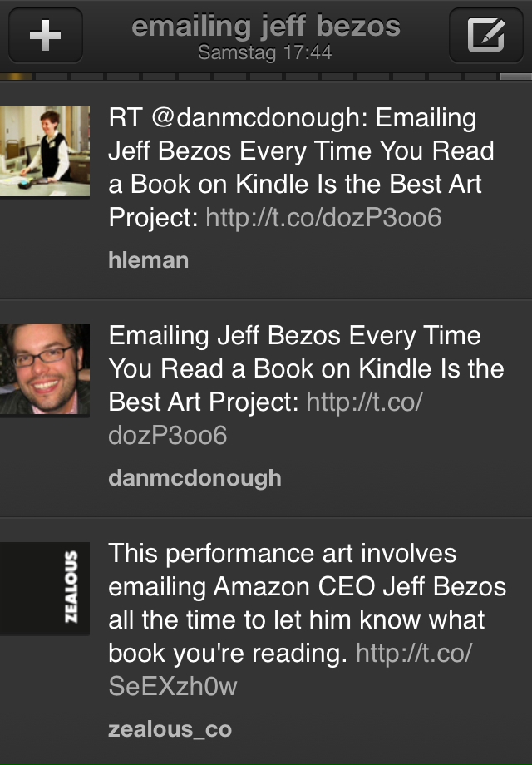Open the 'This performance art involves' tweet
Viewport: 532px width, 765px height.
tap(283, 554)
